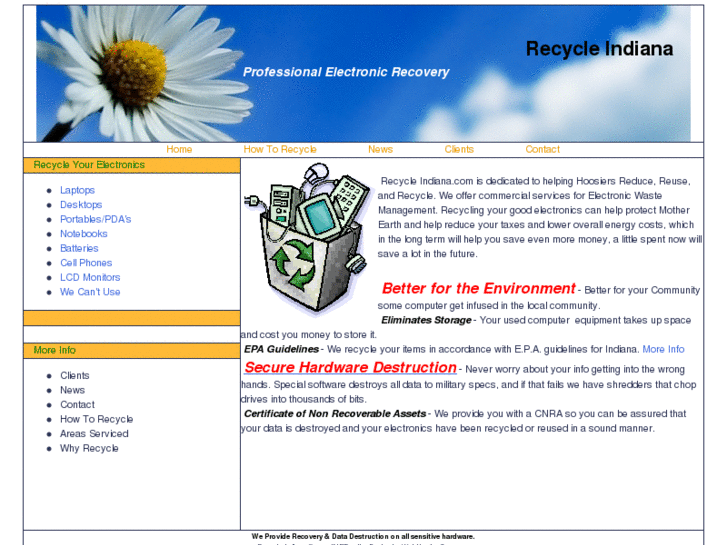
Task: Open Clients in top navigation bar
Action: pyautogui.click(x=459, y=149)
